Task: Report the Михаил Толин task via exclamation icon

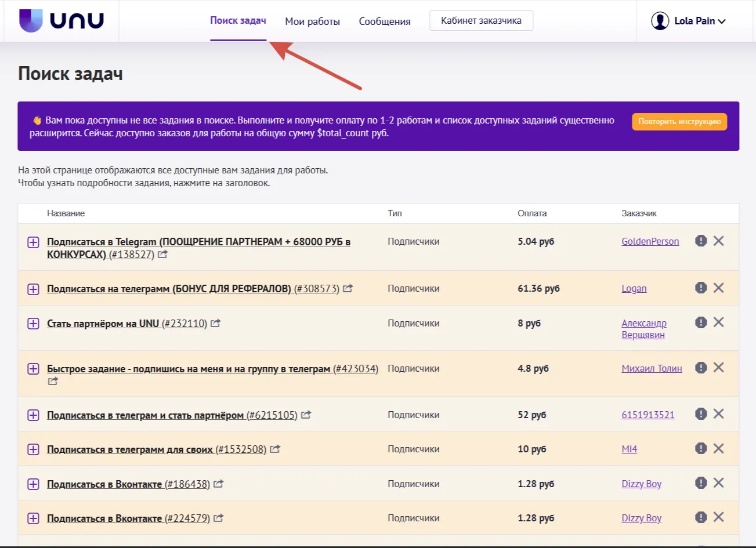Action: click(701, 367)
